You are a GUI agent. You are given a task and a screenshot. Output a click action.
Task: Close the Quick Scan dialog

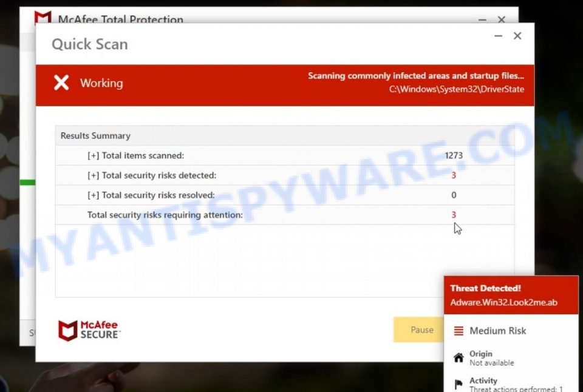[x=517, y=36]
